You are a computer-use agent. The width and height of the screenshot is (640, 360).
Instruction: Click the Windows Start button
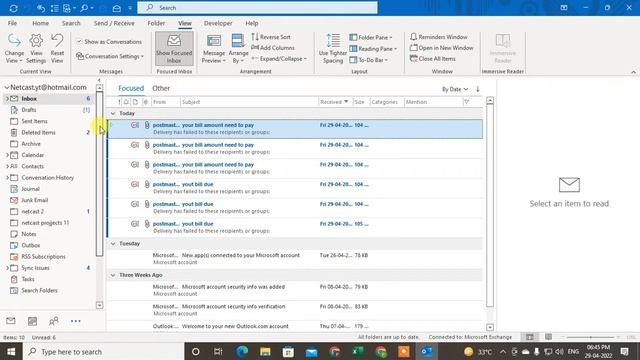[11, 351]
